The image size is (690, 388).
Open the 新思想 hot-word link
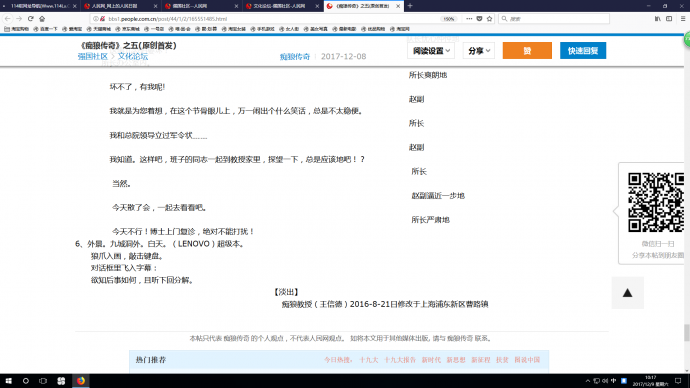pos(456,360)
